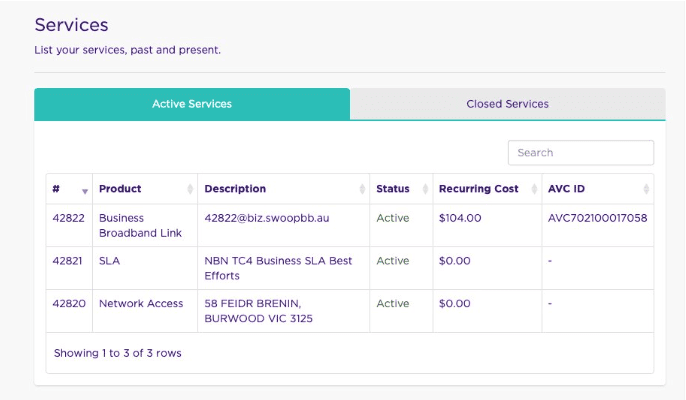Select the Active Services tab
This screenshot has width=686, height=400.
tap(192, 104)
